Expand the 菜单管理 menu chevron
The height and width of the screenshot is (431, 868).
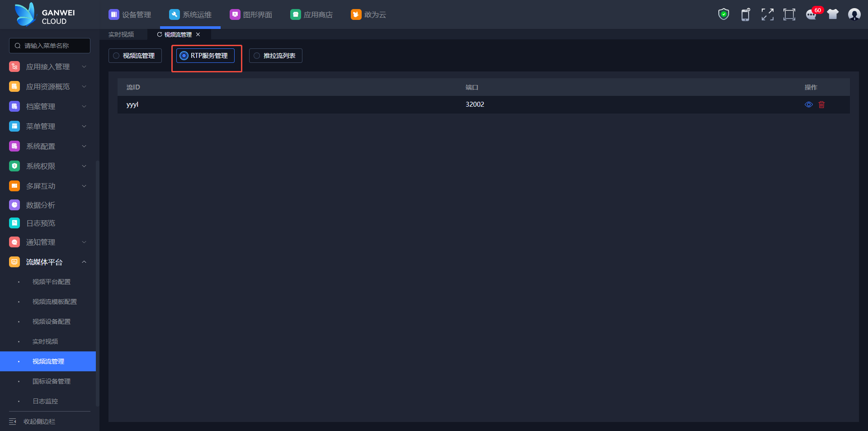[84, 126]
